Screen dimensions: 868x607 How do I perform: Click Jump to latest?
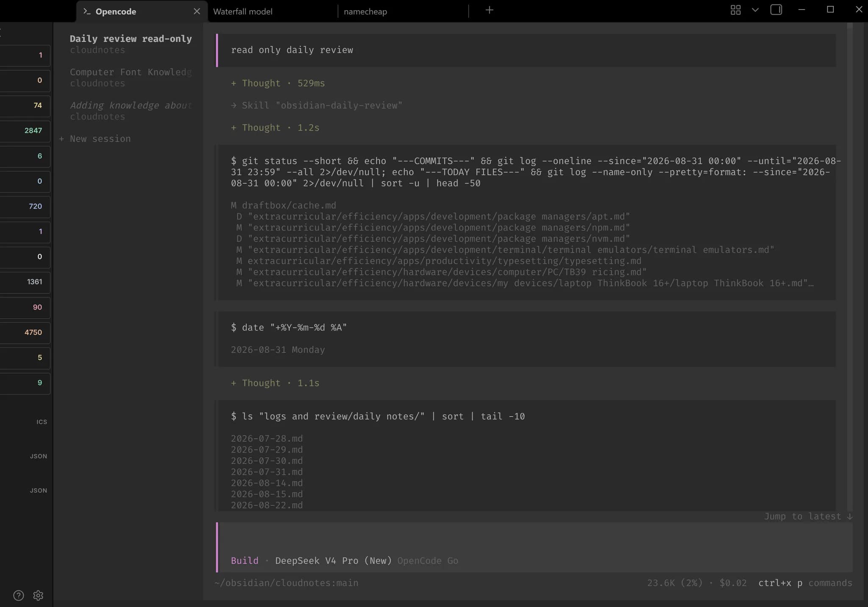[x=808, y=516]
